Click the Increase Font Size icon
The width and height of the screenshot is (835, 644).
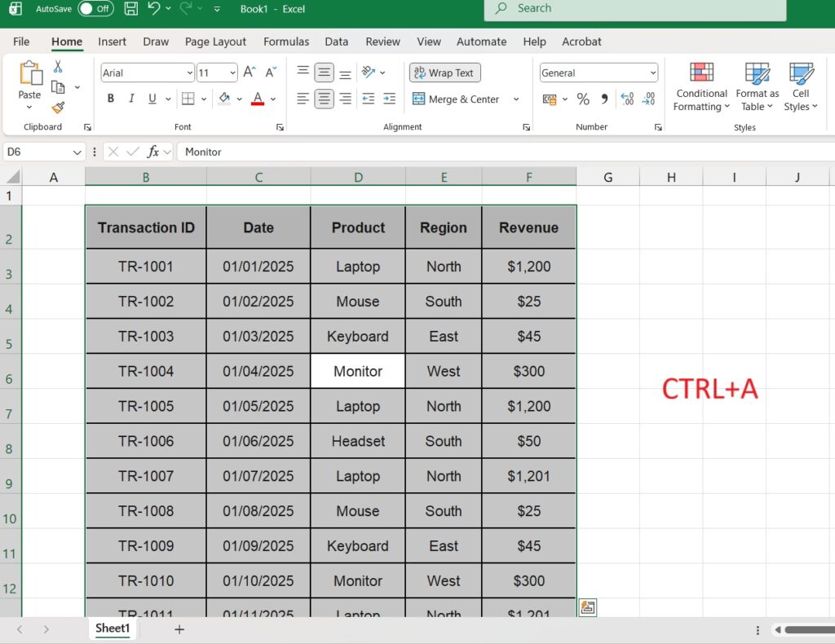pos(250,73)
